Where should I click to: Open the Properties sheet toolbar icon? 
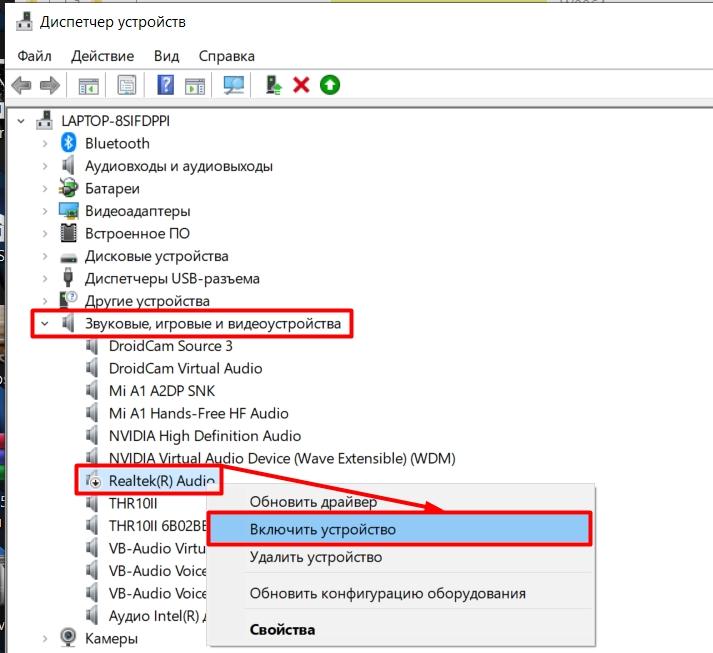[x=127, y=85]
